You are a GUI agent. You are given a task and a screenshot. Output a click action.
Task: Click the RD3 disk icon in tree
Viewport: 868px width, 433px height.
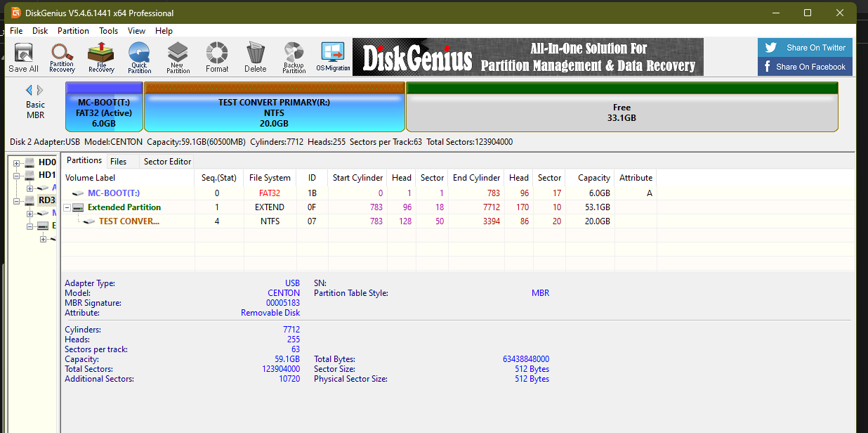(29, 200)
